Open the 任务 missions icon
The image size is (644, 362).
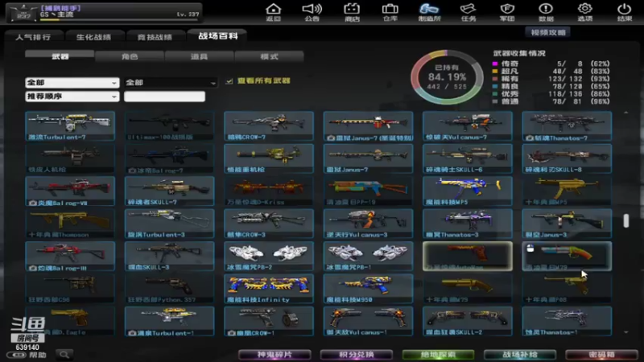[469, 12]
